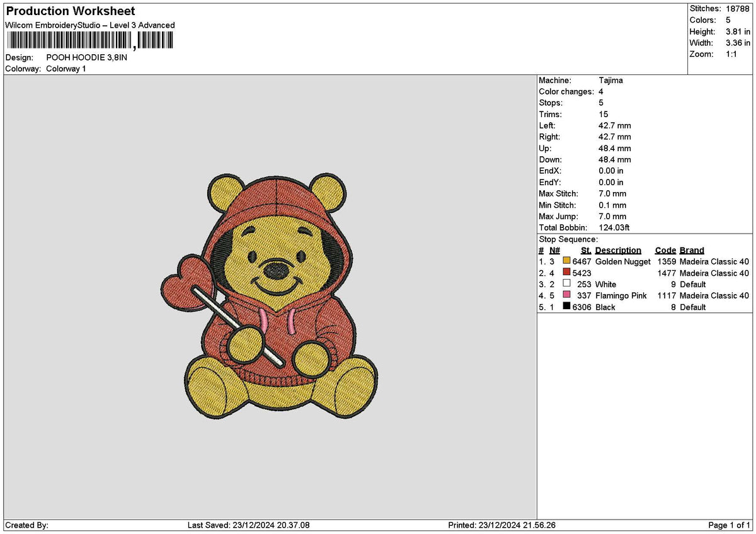Select the Down value 48.4 mm

pyautogui.click(x=614, y=160)
